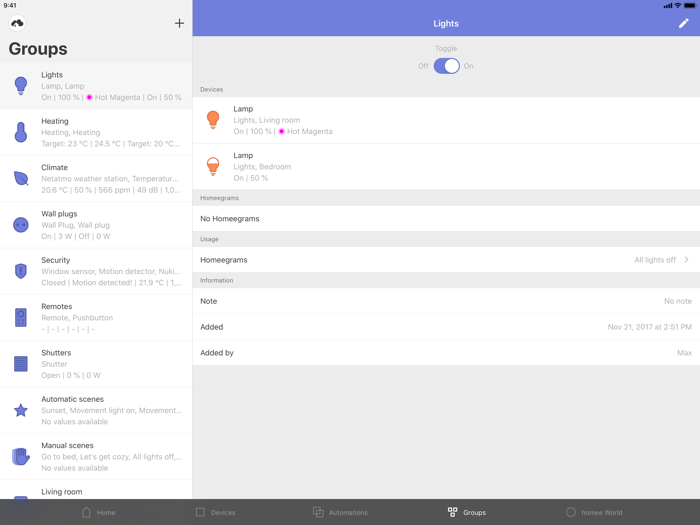Open the Manual scenes group row
Viewport: 700px width, 525px height.
(x=96, y=457)
